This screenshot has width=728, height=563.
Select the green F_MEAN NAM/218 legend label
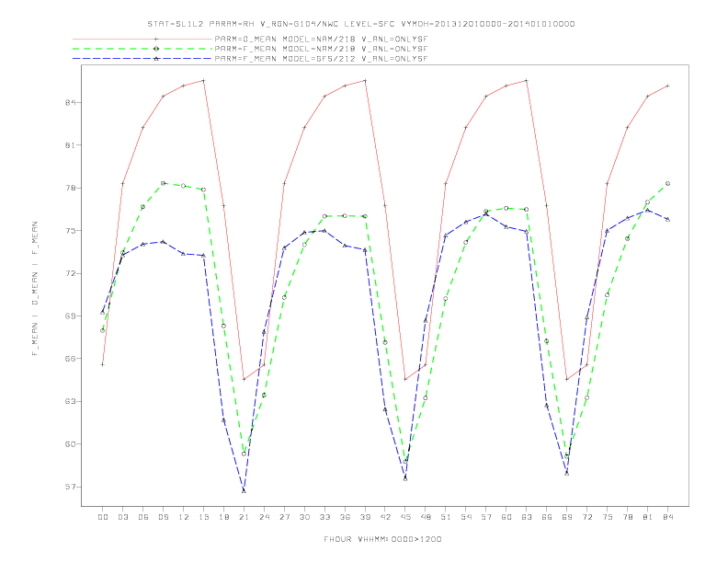(x=321, y=49)
